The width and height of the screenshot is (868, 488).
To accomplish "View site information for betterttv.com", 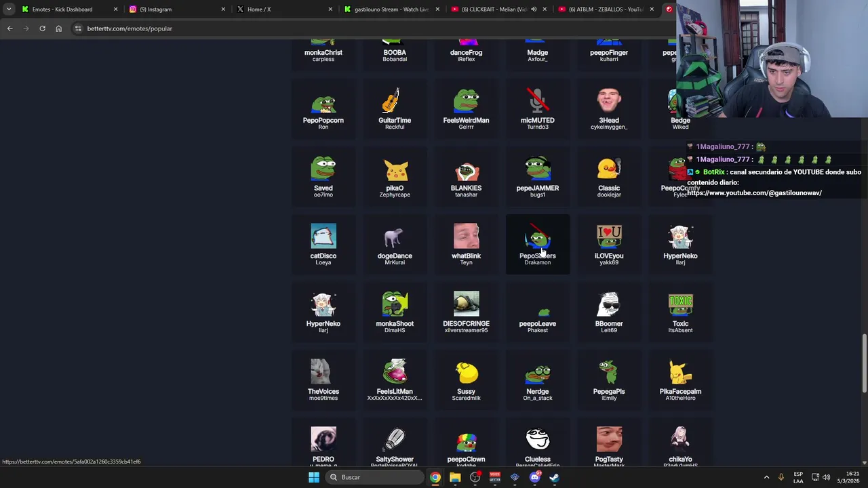I will point(78,28).
